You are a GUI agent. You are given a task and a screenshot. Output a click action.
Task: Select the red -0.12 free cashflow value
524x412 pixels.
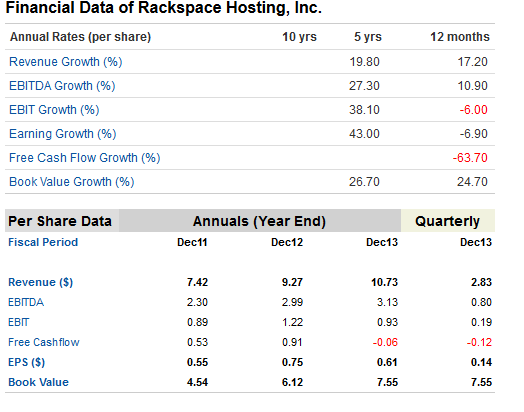479,342
